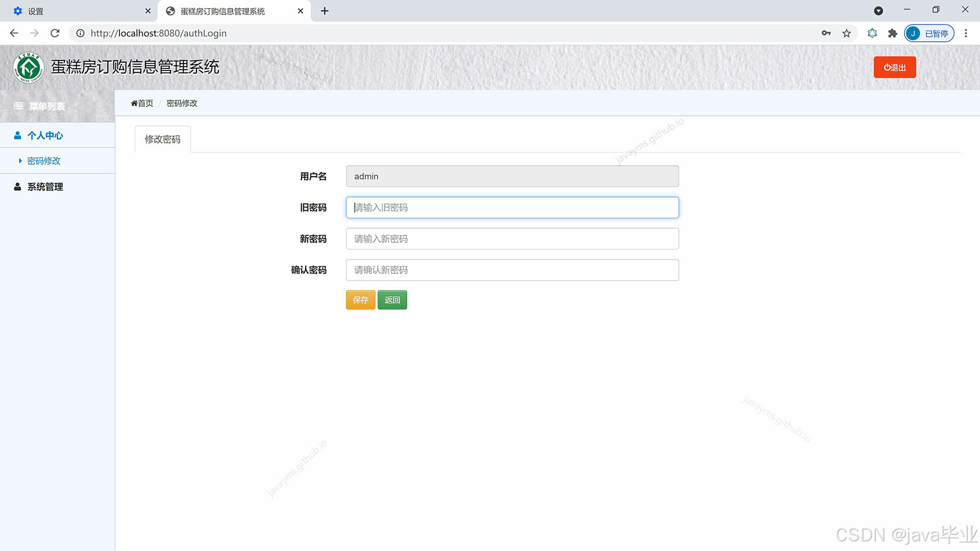Select the 蛋糕房订购信息管理系统 browser tab
Image resolution: width=980 pixels, height=551 pixels.
click(235, 11)
